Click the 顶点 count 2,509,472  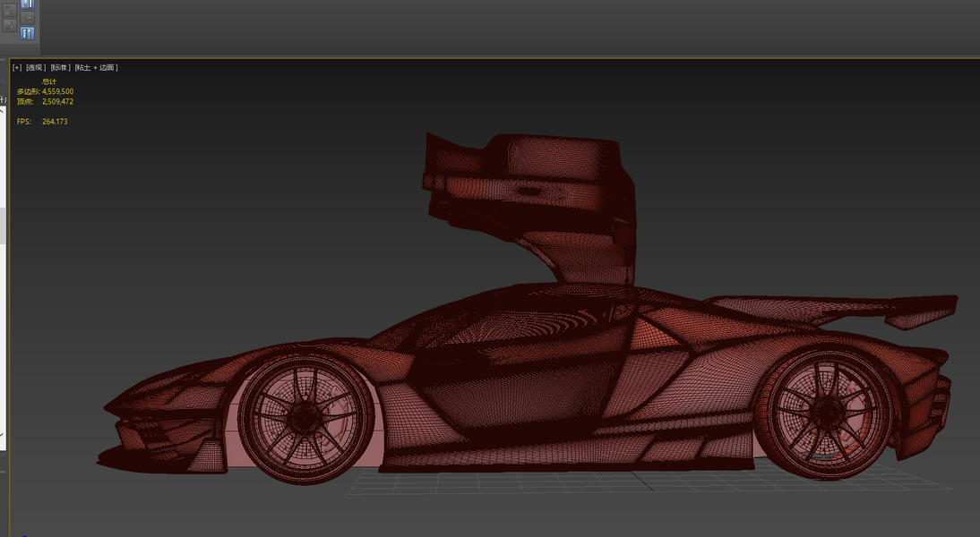57,101
